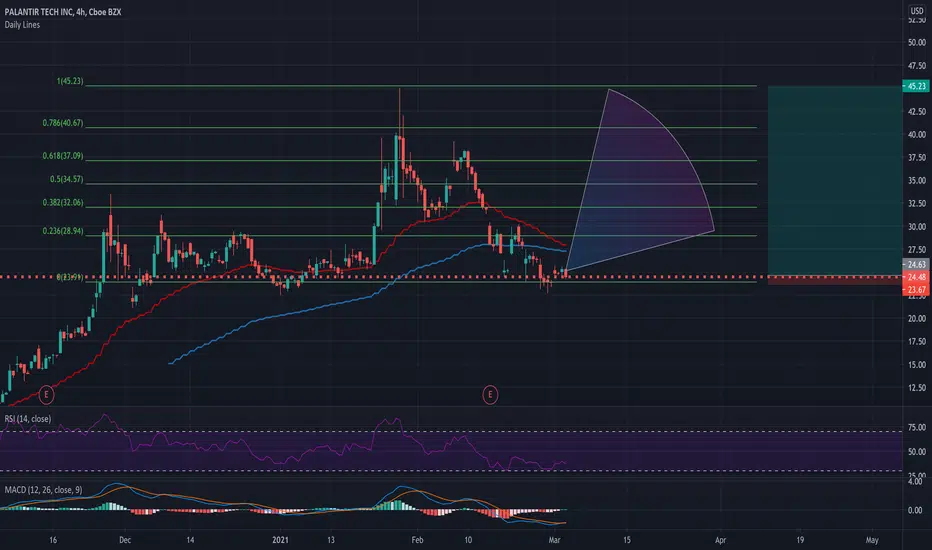Click the 35.00 price scale value

(x=917, y=181)
